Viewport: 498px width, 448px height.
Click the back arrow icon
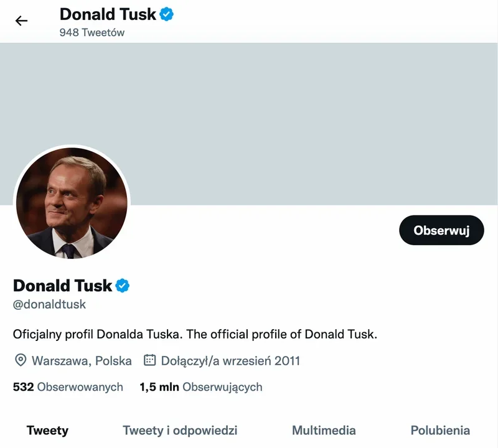click(21, 21)
